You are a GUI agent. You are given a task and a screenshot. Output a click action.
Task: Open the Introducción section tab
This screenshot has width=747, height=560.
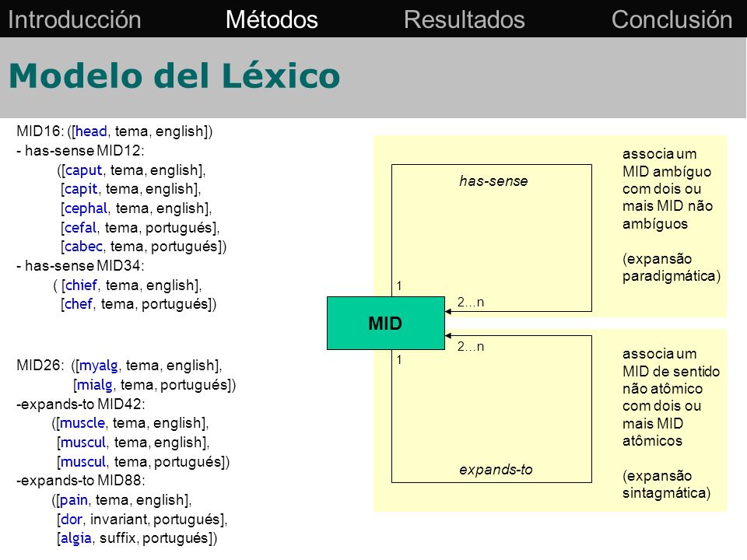coord(75,20)
